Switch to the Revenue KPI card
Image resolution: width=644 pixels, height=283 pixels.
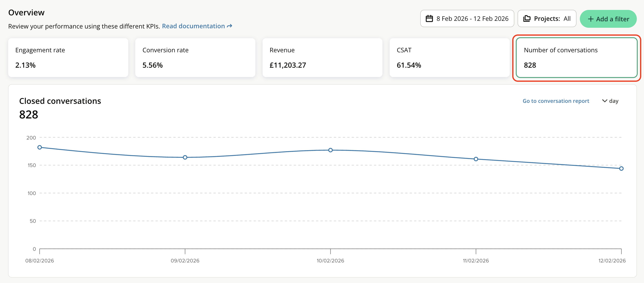(322, 57)
